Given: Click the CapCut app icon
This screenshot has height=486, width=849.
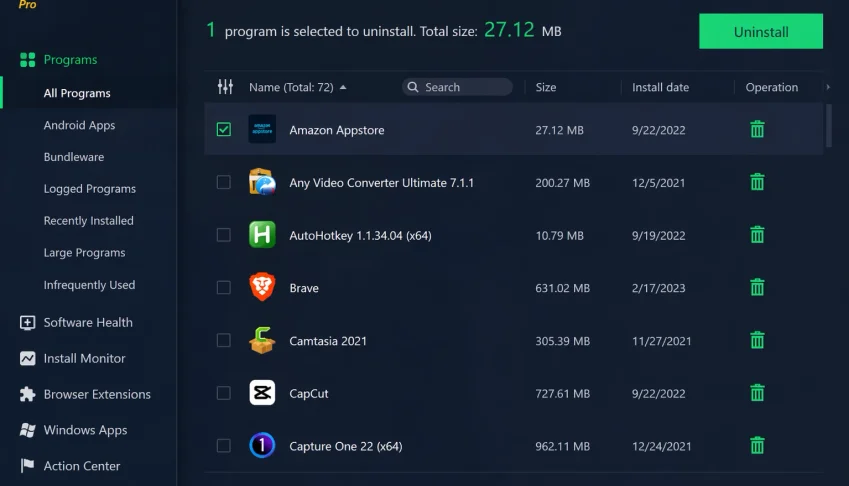Looking at the screenshot, I should [x=262, y=393].
